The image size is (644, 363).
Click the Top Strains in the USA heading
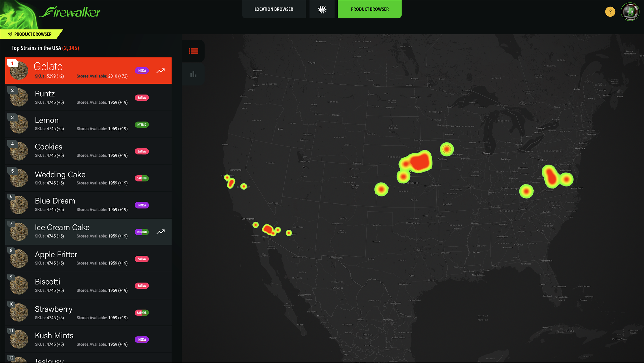[45, 48]
